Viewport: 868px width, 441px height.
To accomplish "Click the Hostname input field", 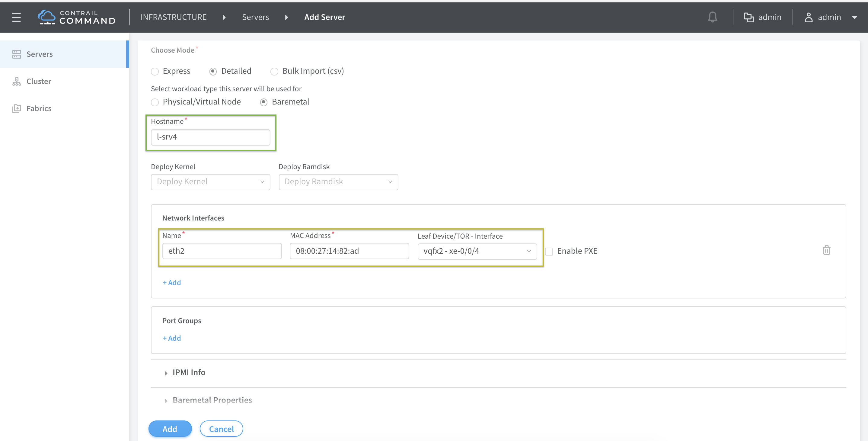I will tap(211, 137).
